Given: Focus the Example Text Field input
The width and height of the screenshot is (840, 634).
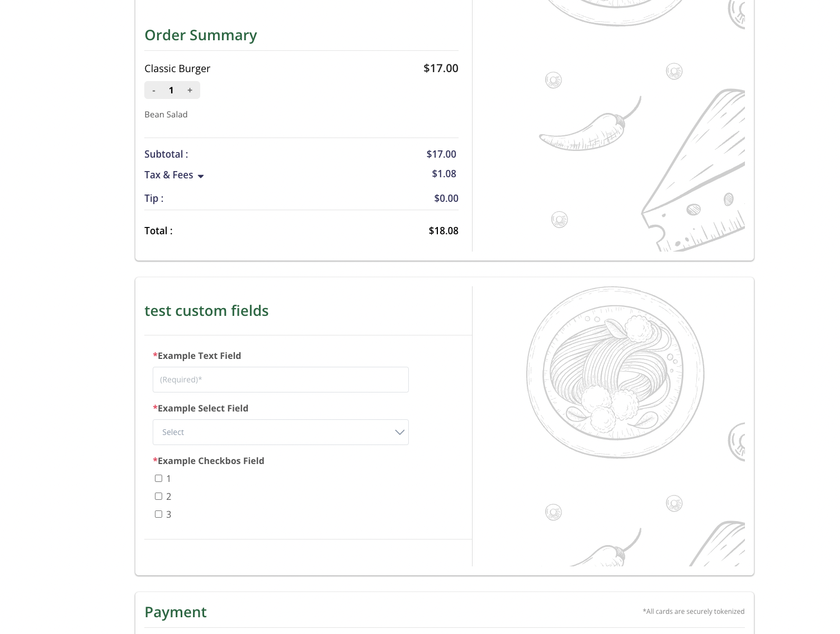Looking at the screenshot, I should (280, 380).
